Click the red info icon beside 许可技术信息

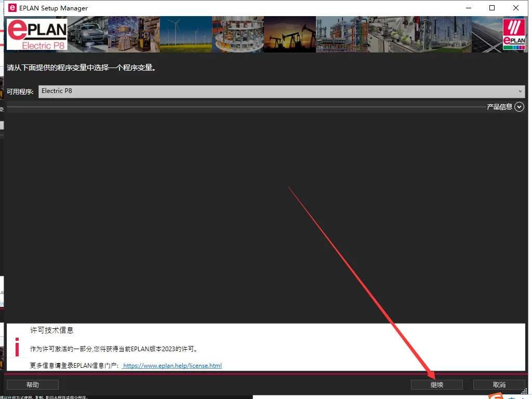tap(17, 347)
